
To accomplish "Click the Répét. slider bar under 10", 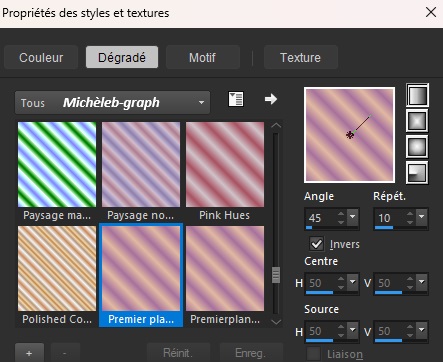I will tap(401, 228).
